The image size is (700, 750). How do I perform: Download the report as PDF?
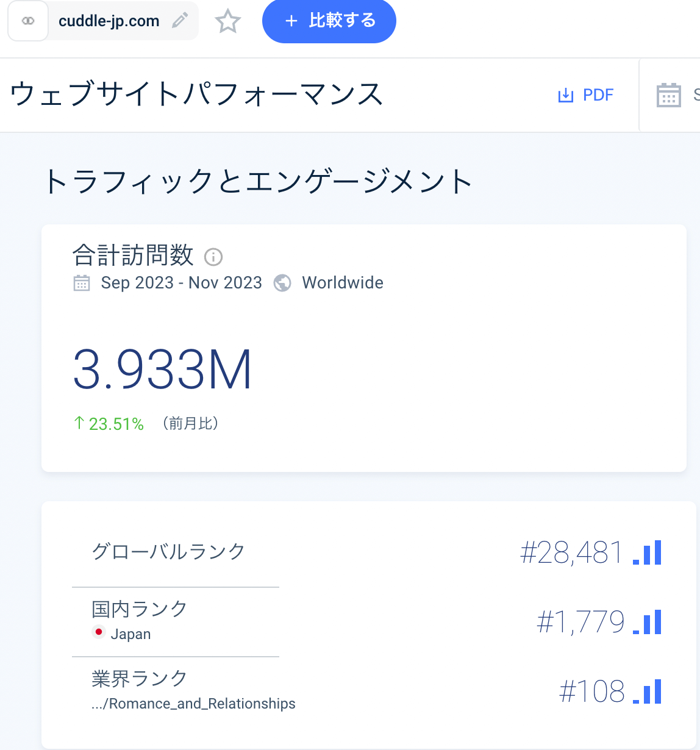point(585,95)
